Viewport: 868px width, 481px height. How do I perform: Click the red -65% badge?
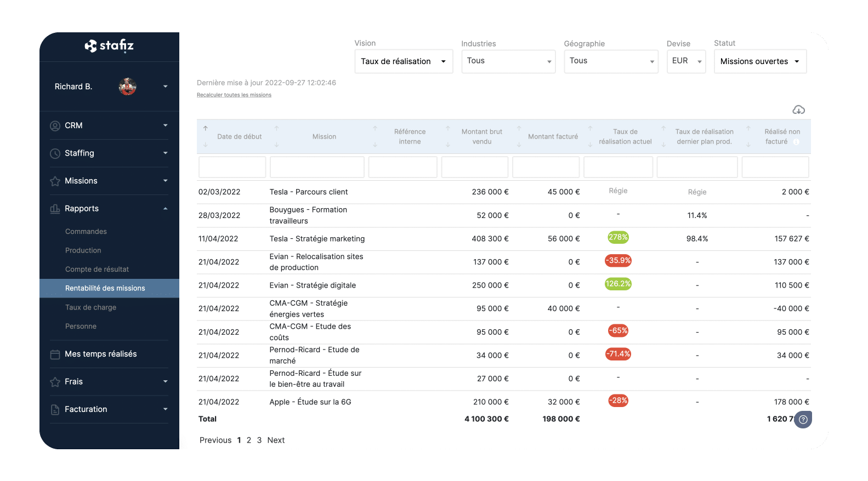pos(618,331)
